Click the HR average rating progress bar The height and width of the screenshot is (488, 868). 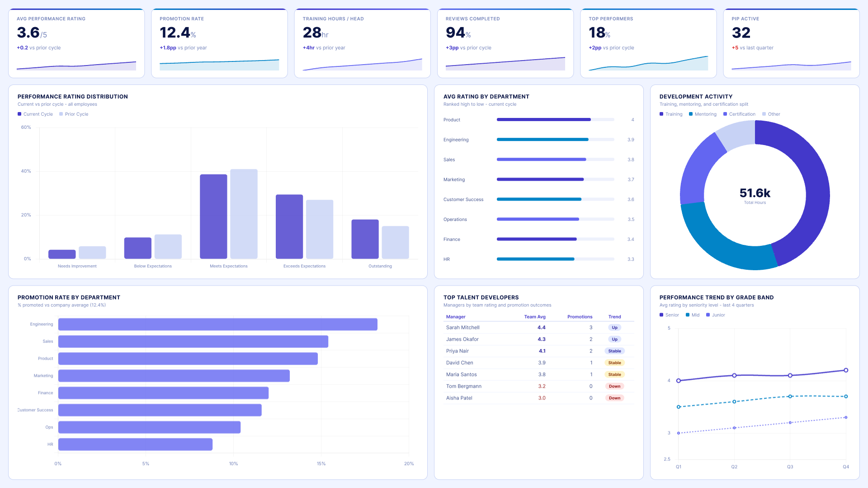(x=555, y=259)
